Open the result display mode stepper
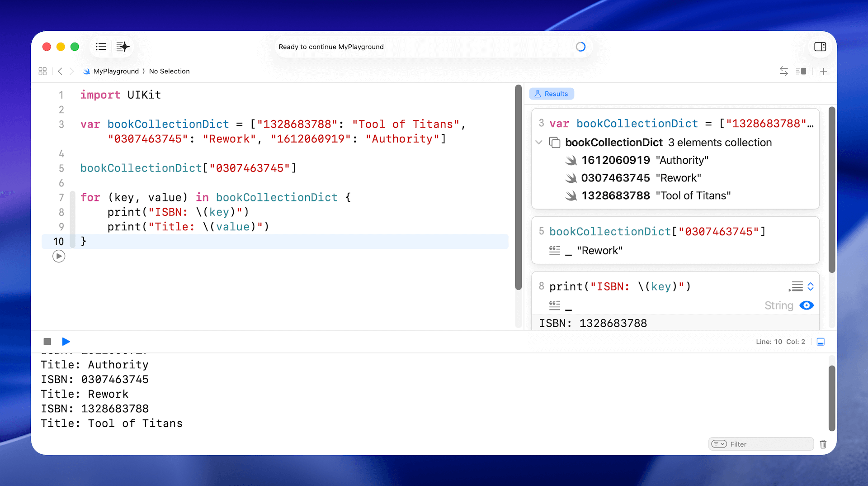The width and height of the screenshot is (868, 486). pos(811,286)
